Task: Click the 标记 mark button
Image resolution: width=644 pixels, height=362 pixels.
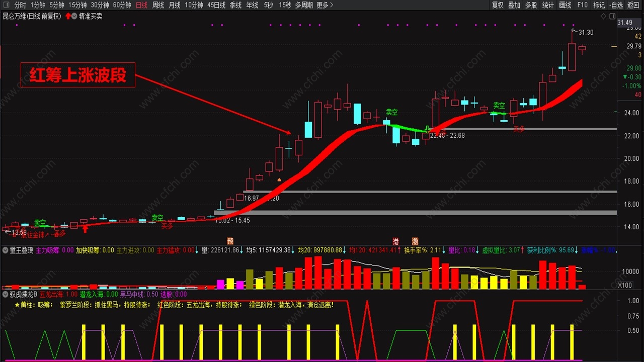Action: (x=599, y=5)
